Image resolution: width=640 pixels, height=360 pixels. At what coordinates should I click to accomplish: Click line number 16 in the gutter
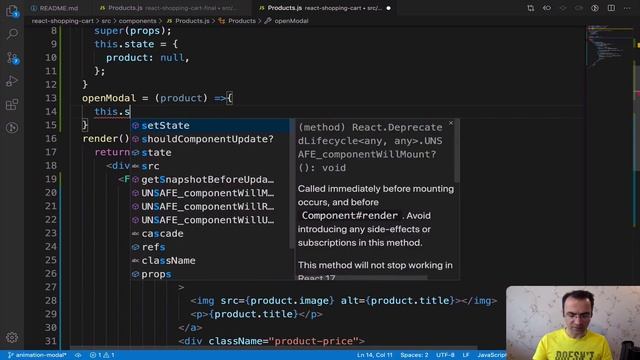pos(51,139)
